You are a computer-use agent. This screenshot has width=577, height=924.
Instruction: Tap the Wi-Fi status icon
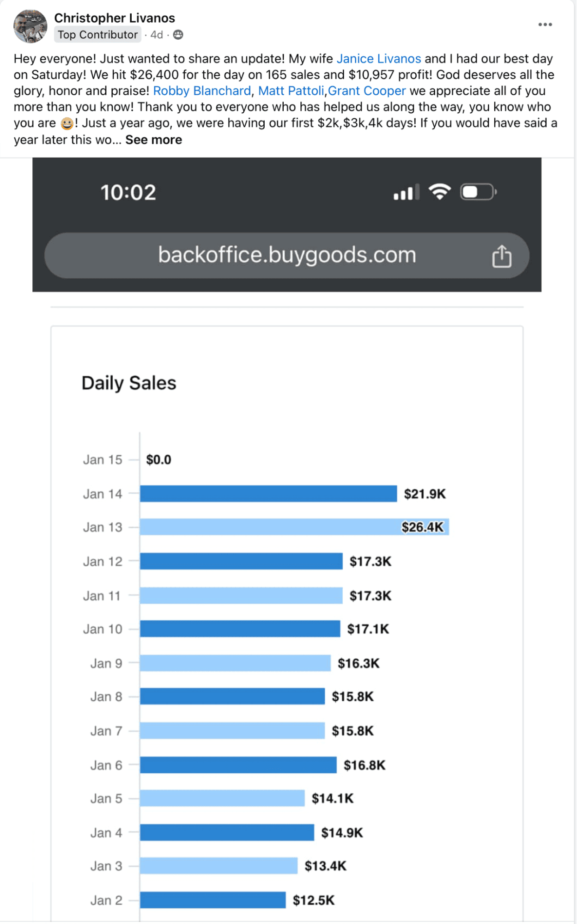439,191
